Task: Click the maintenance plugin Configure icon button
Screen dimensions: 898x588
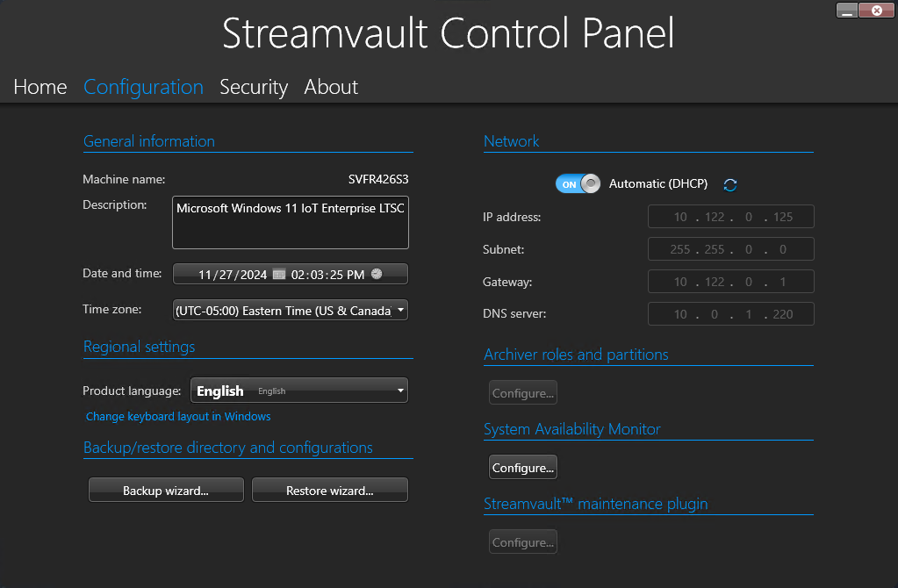Action: tap(522, 541)
